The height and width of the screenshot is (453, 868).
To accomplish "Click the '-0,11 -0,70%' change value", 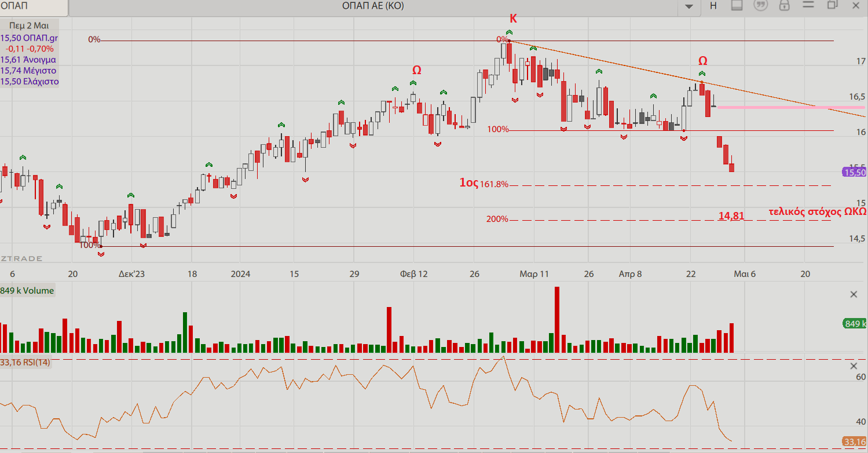I will point(30,49).
